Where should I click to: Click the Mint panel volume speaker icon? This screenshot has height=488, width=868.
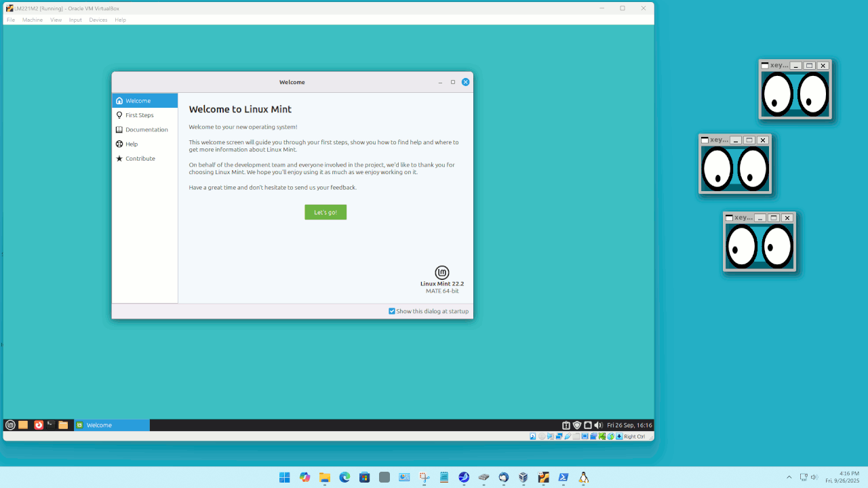[x=598, y=425]
